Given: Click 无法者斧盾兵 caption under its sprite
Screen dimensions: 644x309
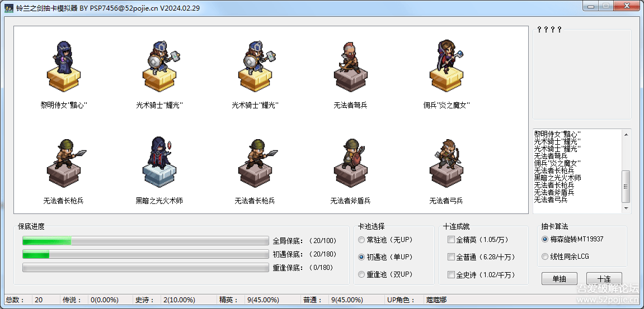Looking at the screenshot, I should point(350,201).
